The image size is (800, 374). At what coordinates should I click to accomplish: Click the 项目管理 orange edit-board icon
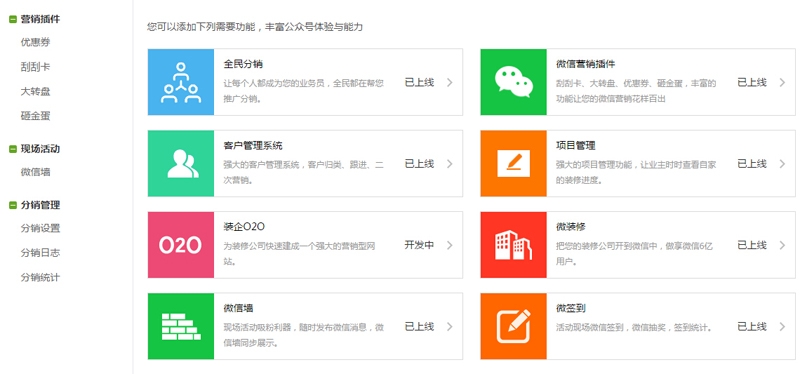coord(513,163)
